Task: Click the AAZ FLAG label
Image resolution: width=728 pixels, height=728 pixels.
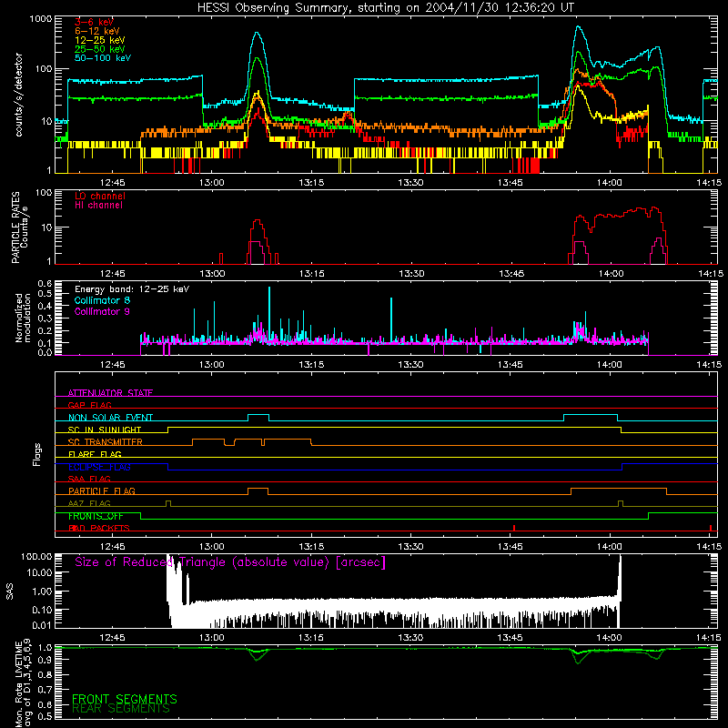Action: (x=89, y=503)
